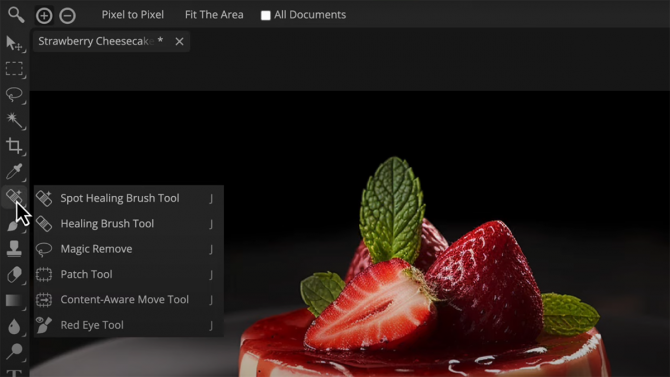Image resolution: width=670 pixels, height=377 pixels.
Task: Select the Gradient tool
Action: pyautogui.click(x=15, y=300)
